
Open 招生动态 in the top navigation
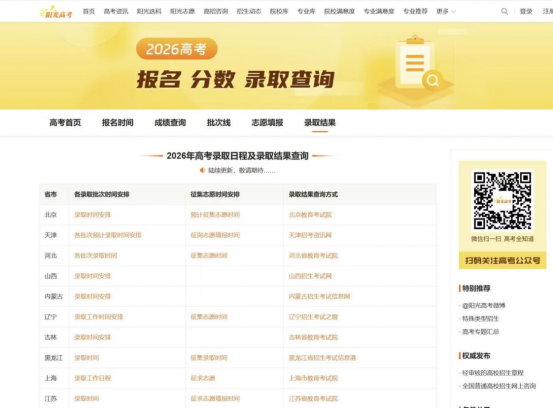[249, 11]
